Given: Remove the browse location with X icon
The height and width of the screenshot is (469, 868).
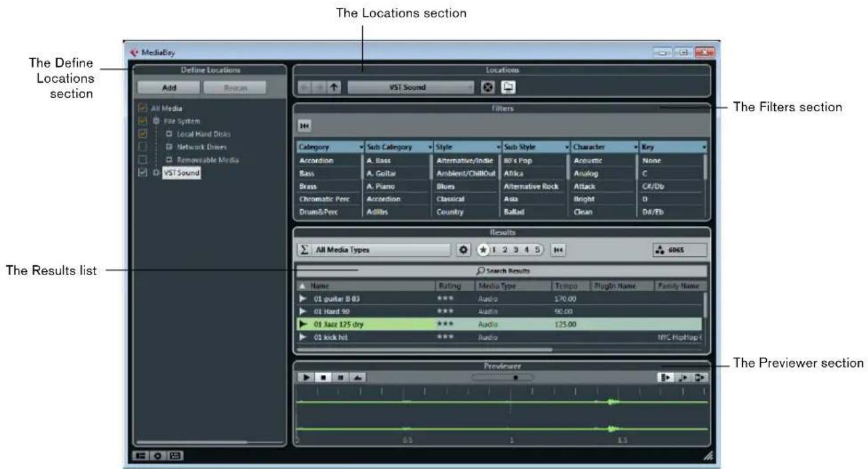Looking at the screenshot, I should [487, 87].
